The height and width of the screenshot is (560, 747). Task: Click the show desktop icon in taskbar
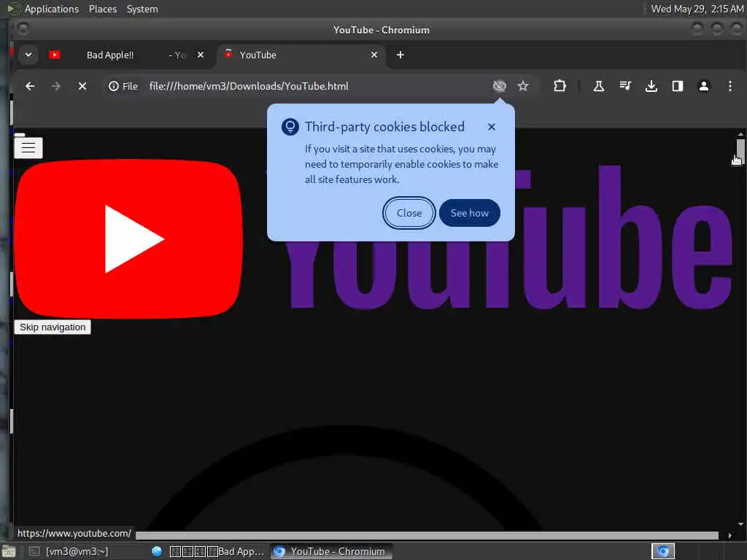[9, 552]
